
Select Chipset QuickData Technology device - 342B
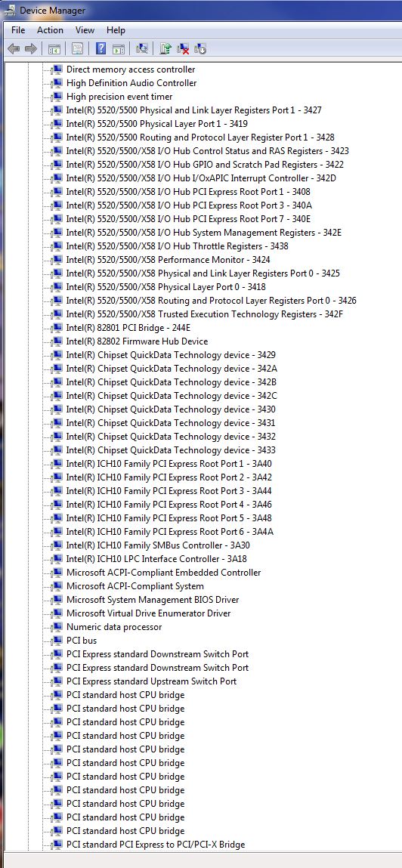point(171,382)
